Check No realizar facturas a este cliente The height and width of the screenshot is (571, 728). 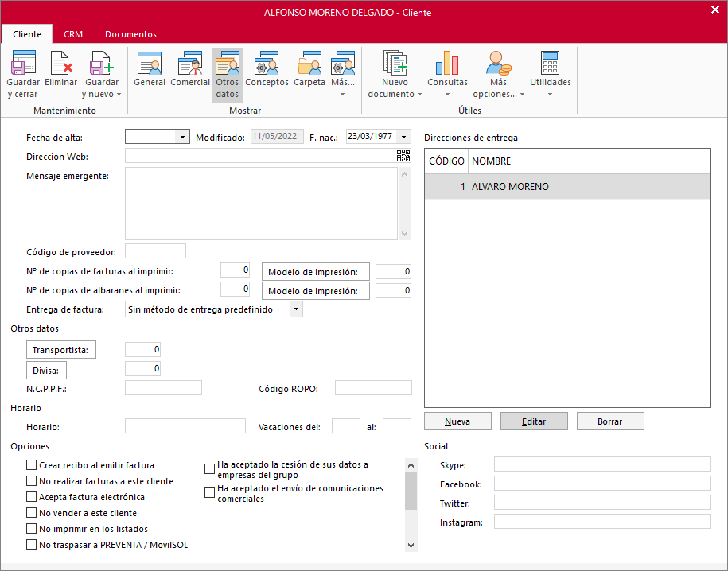32,481
